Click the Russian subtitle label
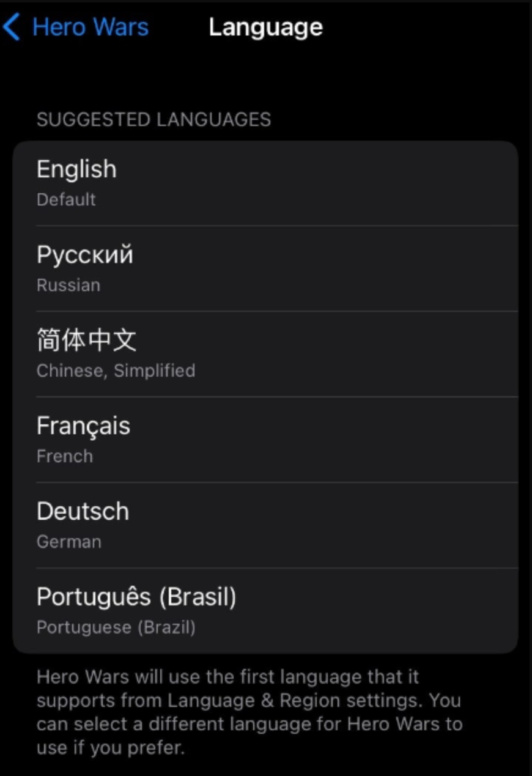 pyautogui.click(x=68, y=286)
